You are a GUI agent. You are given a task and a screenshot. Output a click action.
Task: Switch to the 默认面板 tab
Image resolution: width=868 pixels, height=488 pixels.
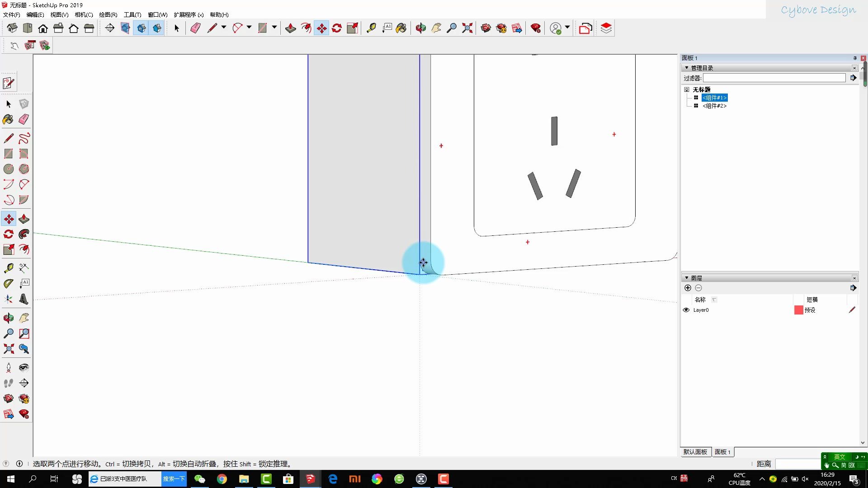[x=695, y=452]
